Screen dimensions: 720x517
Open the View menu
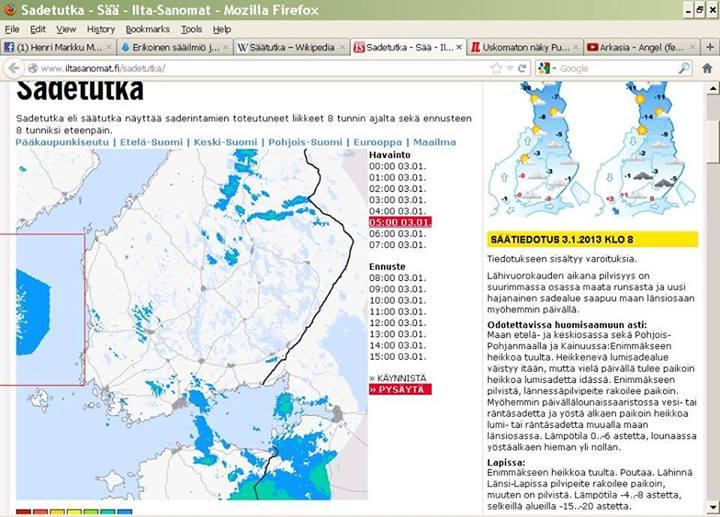[x=66, y=29]
